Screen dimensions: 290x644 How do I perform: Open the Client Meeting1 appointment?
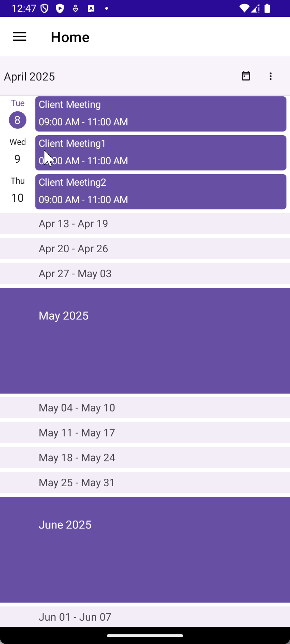coord(160,153)
